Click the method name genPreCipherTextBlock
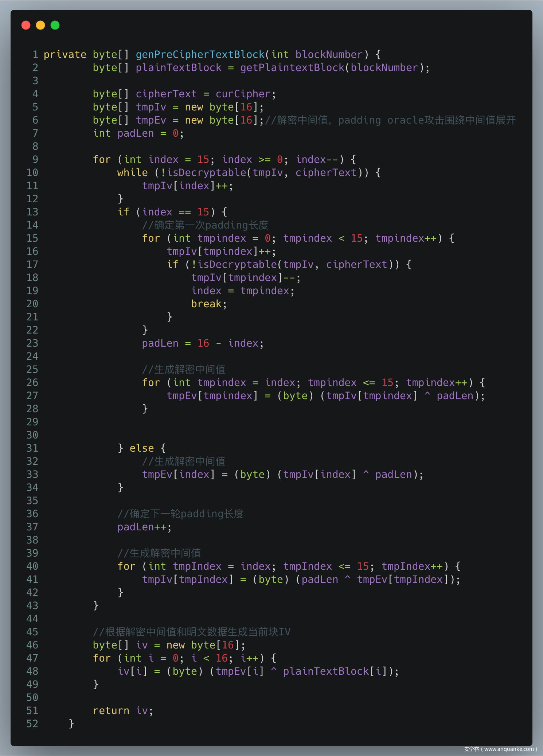Screen dimensions: 543x756 coord(200,55)
